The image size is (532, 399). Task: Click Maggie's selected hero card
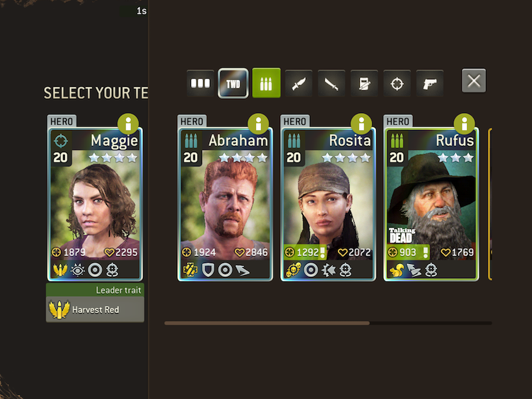(x=95, y=204)
